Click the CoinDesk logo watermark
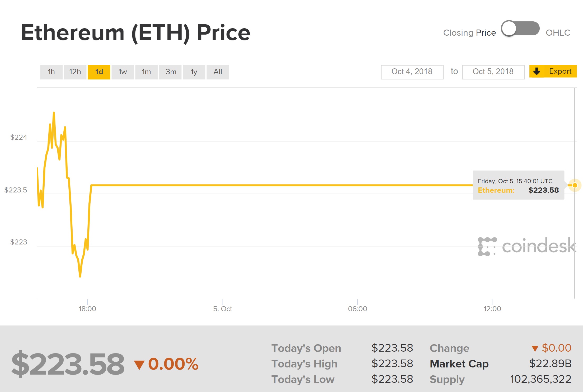Image resolution: width=583 pixels, height=392 pixels. [527, 247]
